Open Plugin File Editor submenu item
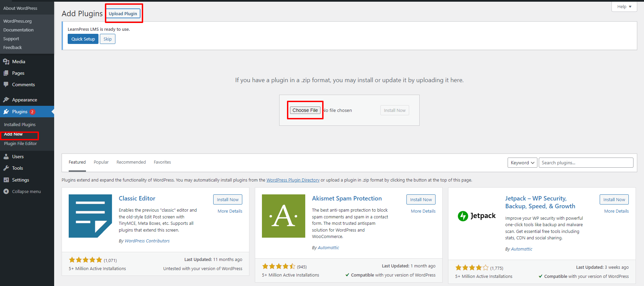The width and height of the screenshot is (644, 286). (20, 143)
